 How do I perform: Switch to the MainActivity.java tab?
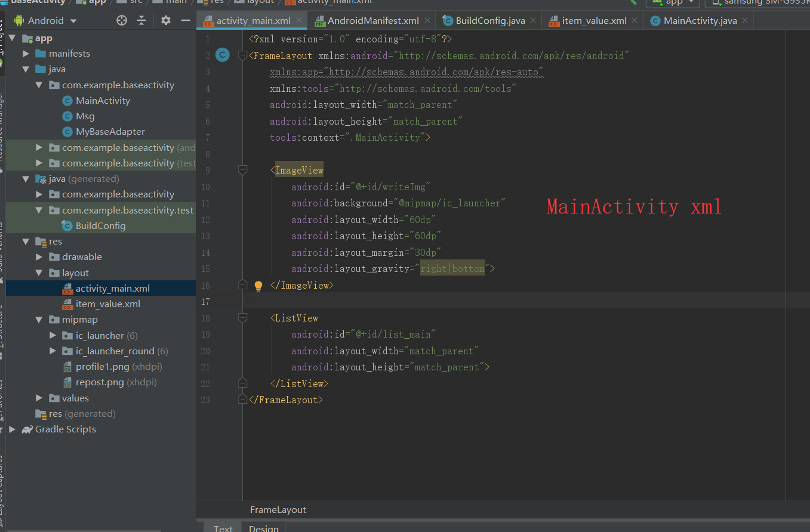pyautogui.click(x=700, y=20)
